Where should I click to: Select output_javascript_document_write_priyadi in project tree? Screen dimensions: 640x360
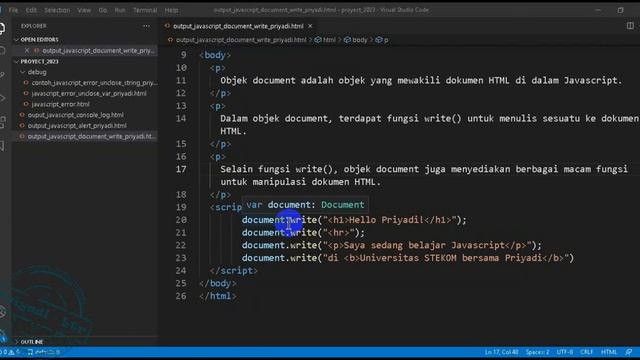[x=91, y=136]
